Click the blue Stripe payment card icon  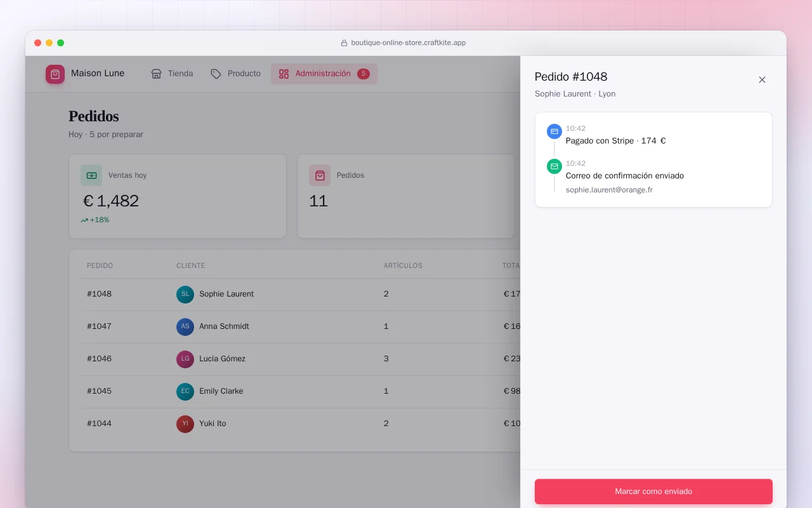click(554, 131)
